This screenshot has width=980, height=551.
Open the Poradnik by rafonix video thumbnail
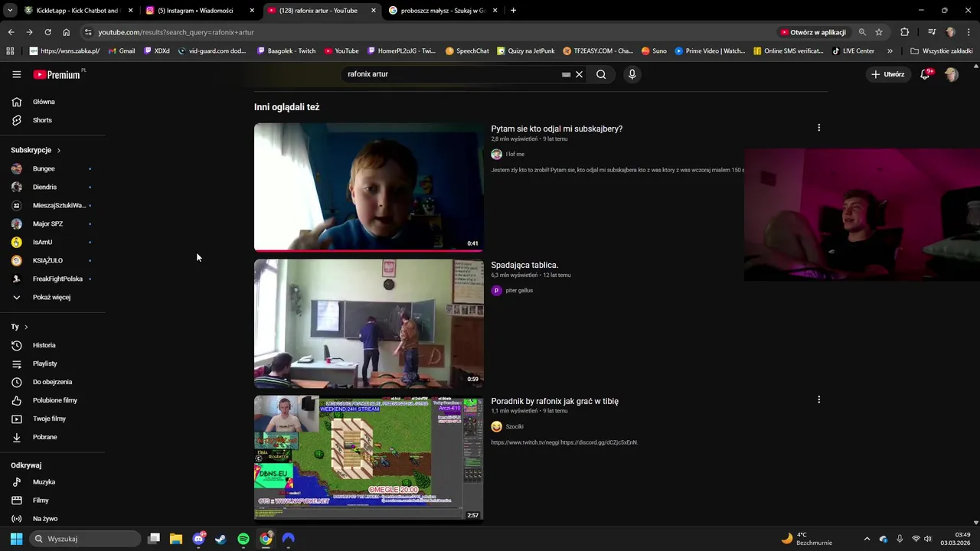tap(369, 458)
